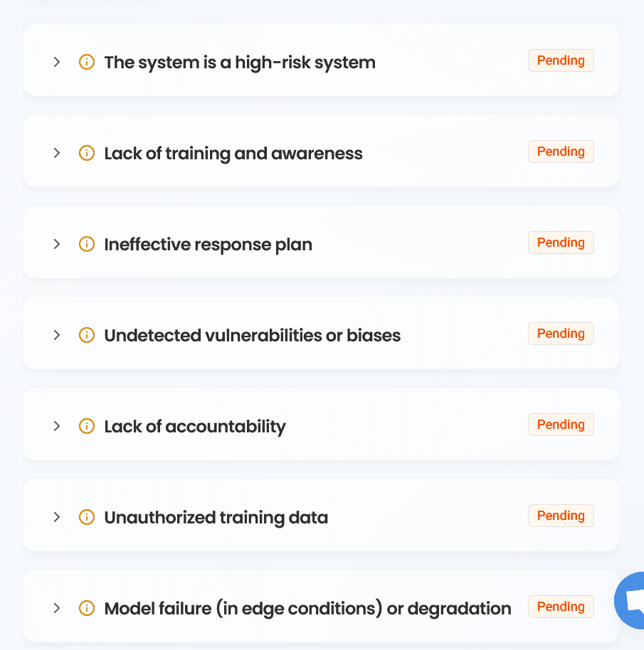Expand 'Model failure (in edge conditions) or degradation'

[57, 608]
